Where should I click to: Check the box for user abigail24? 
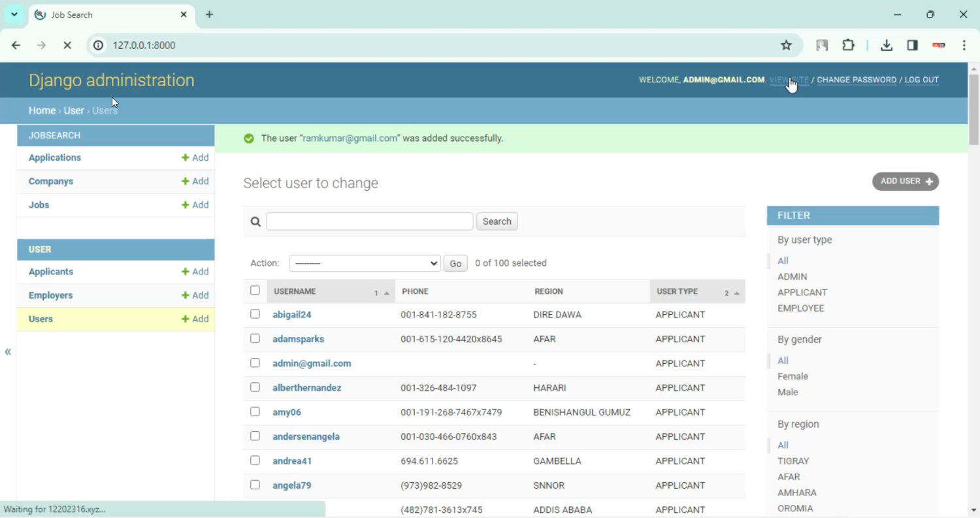click(255, 314)
